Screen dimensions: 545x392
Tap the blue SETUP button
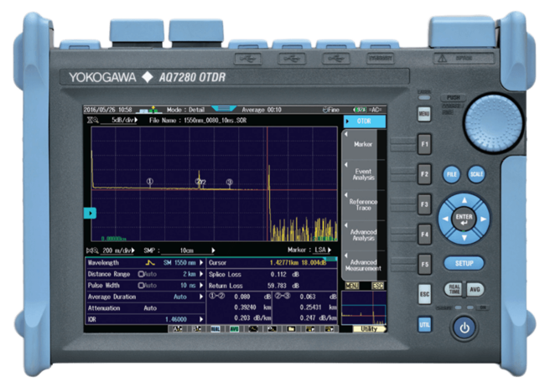(464, 263)
